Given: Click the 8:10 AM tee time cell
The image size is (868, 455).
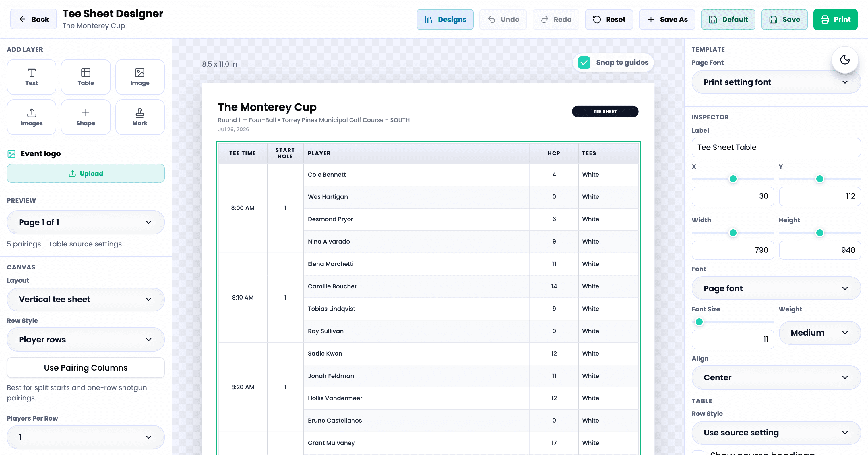Looking at the screenshot, I should pyautogui.click(x=243, y=298).
